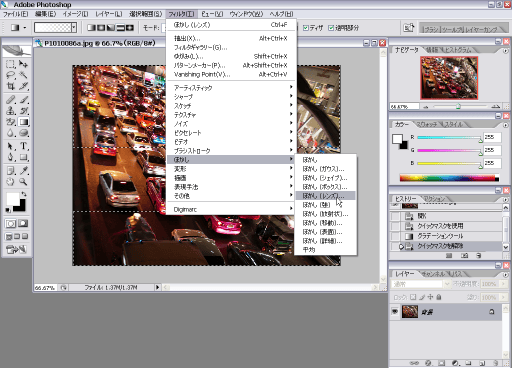The image size is (512, 368).
Task: Select the Rectangular Marquee tool
Action: pyautogui.click(x=11, y=64)
